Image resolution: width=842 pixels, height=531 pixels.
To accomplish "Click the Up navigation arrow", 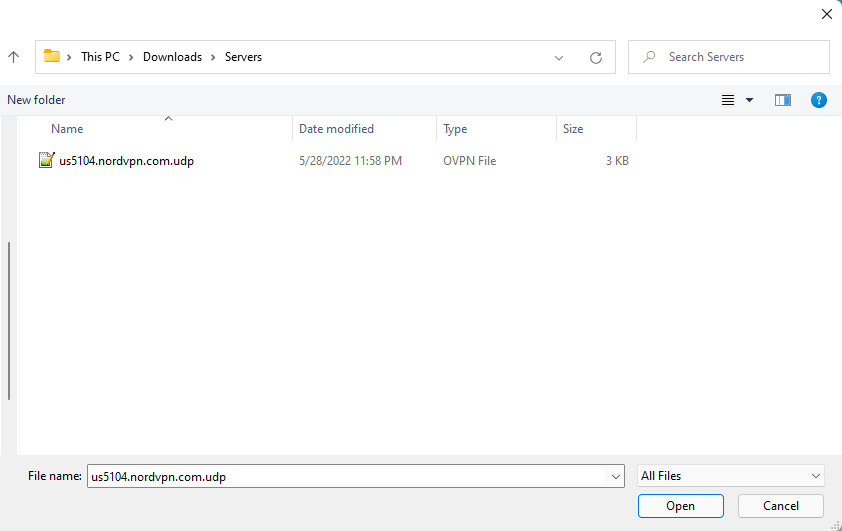I will pos(14,57).
